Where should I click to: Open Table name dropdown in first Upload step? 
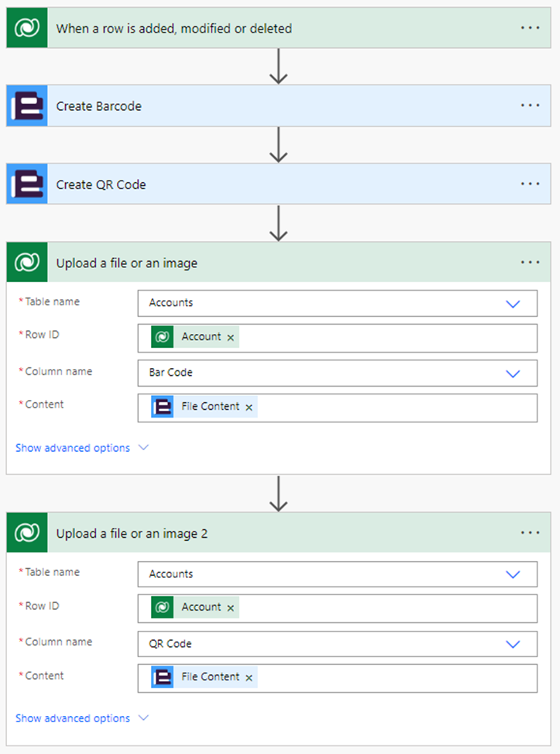pos(512,303)
